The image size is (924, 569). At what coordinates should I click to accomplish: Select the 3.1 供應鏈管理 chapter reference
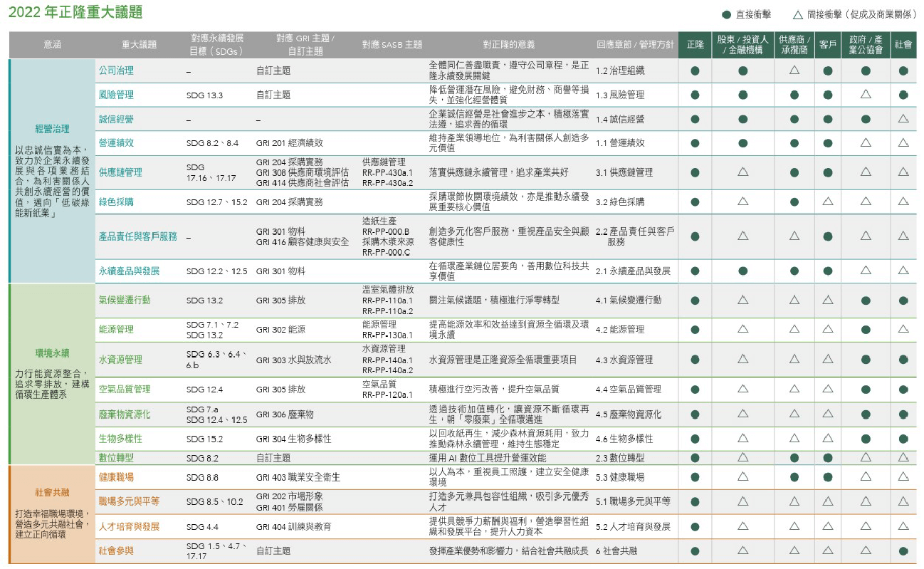click(x=624, y=172)
